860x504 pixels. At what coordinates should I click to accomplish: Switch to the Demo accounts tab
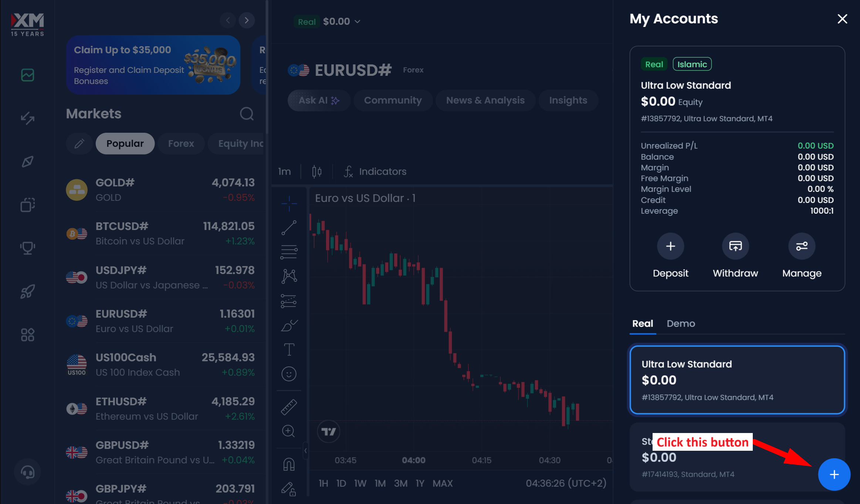681,324
